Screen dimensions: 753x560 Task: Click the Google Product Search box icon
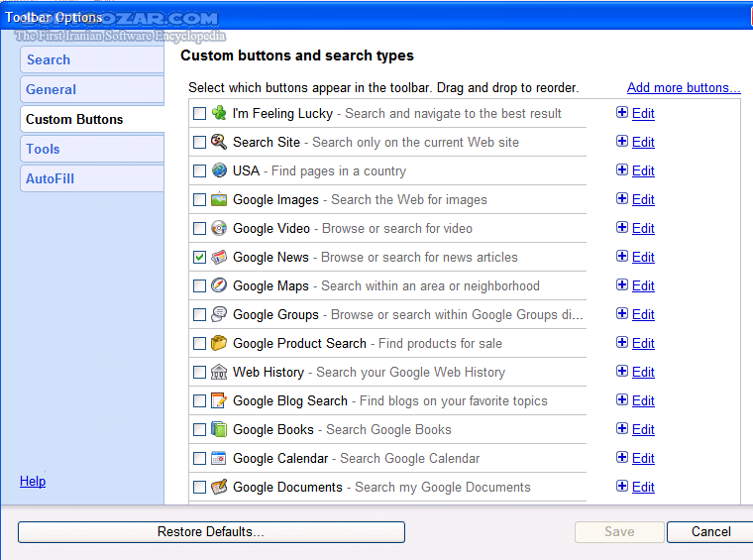pos(219,343)
